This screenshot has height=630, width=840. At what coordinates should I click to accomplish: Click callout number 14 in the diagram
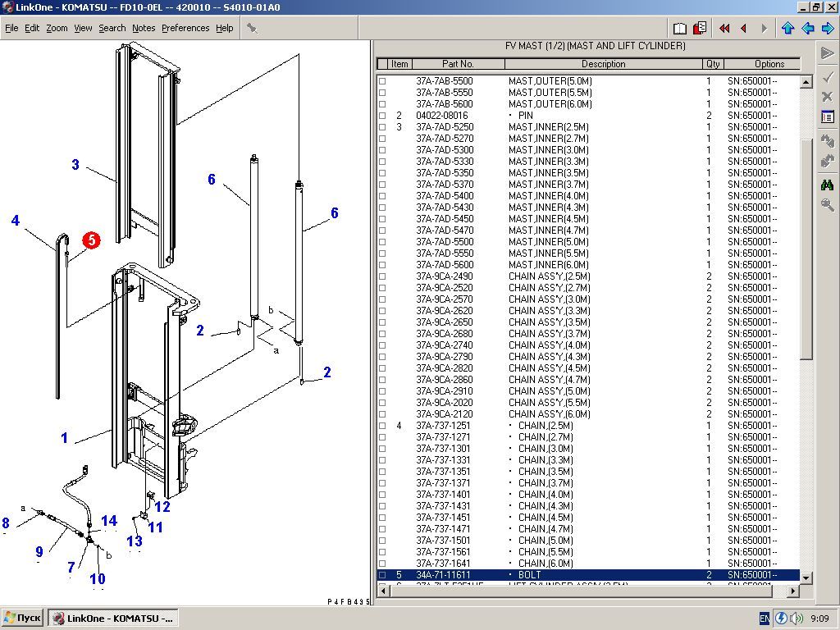pos(109,521)
